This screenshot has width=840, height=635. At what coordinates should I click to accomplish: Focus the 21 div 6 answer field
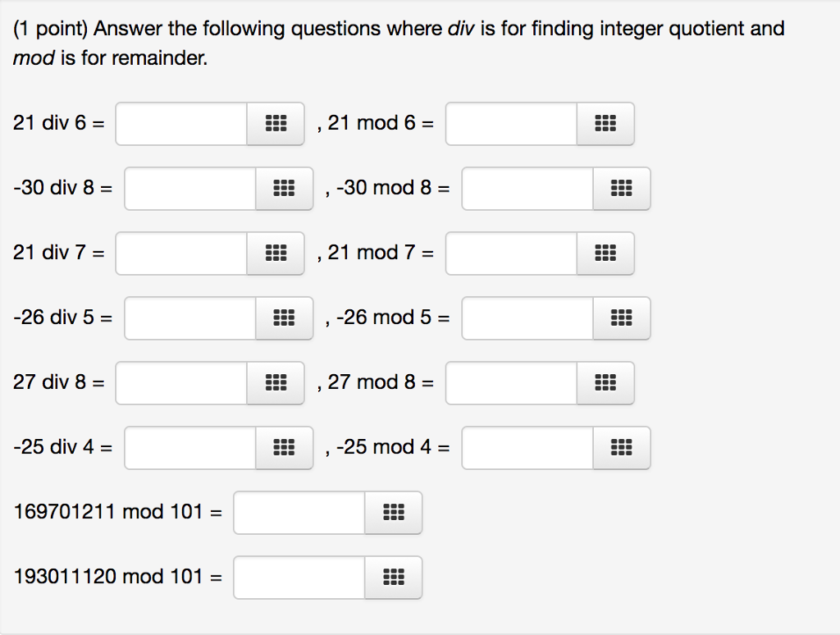click(x=181, y=124)
